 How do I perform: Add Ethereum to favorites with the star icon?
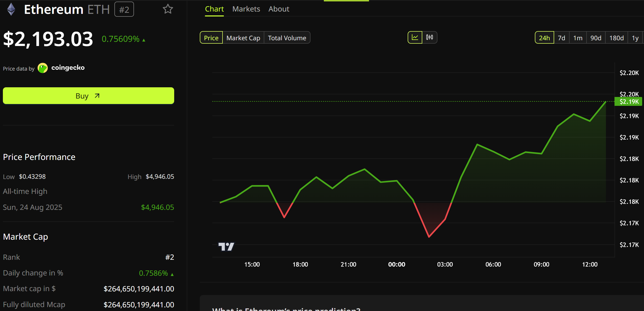pyautogui.click(x=168, y=9)
